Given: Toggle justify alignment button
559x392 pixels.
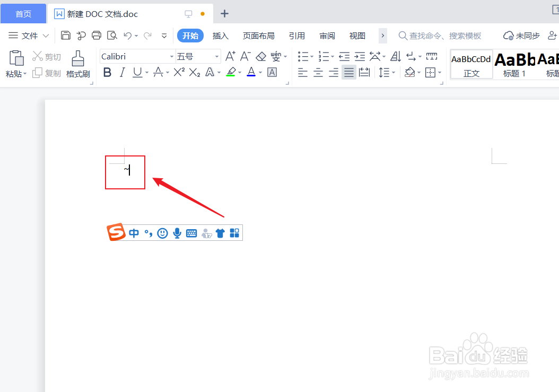Looking at the screenshot, I should 348,73.
